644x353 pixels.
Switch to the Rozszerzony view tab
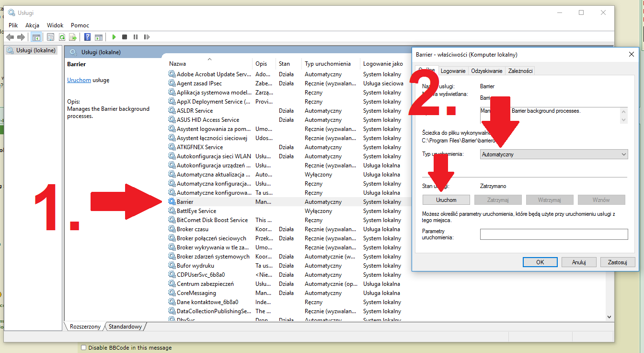pos(85,327)
